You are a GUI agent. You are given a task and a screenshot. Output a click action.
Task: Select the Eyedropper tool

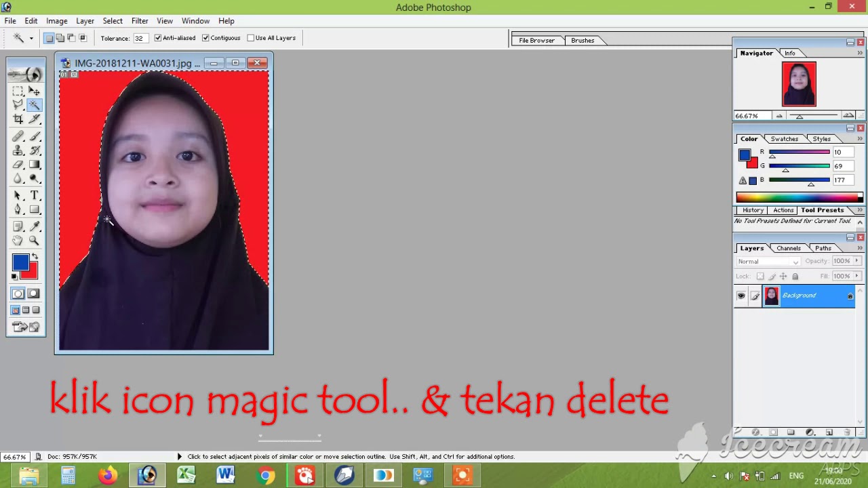34,226
